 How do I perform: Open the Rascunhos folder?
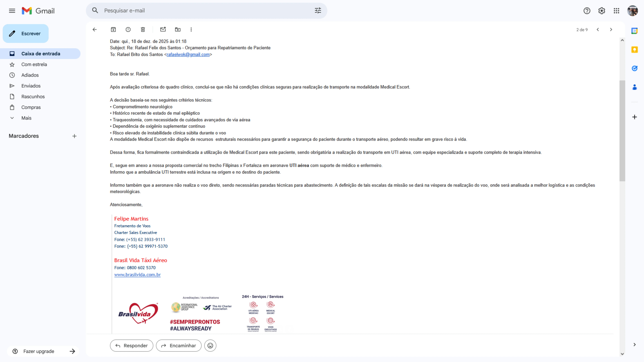tap(33, 96)
